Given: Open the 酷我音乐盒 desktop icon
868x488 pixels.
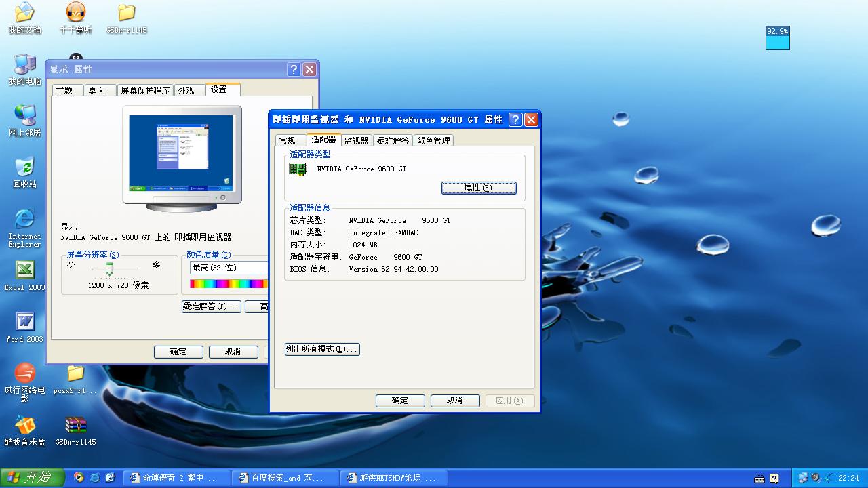Looking at the screenshot, I should (x=24, y=430).
